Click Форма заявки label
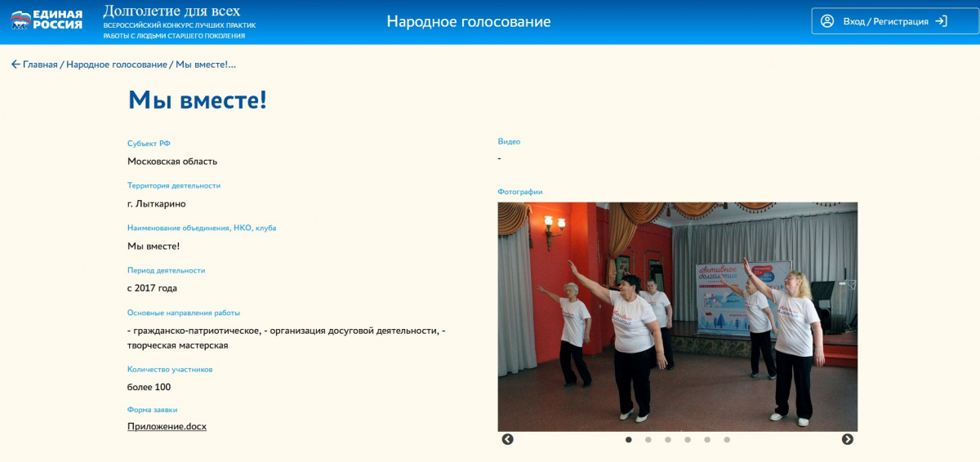 152,410
